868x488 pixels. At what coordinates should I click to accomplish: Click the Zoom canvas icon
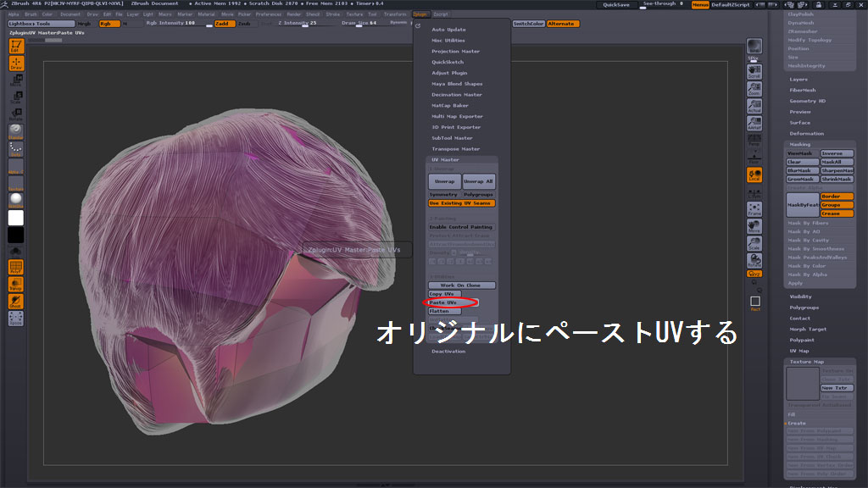coord(754,89)
